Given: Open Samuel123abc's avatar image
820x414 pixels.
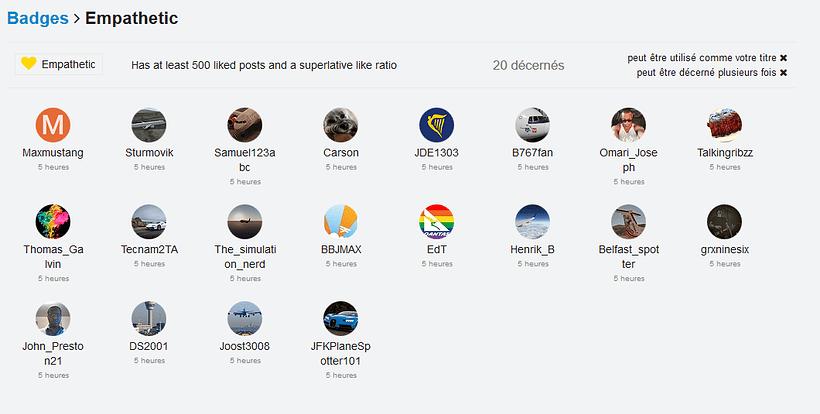Looking at the screenshot, I should [245, 125].
